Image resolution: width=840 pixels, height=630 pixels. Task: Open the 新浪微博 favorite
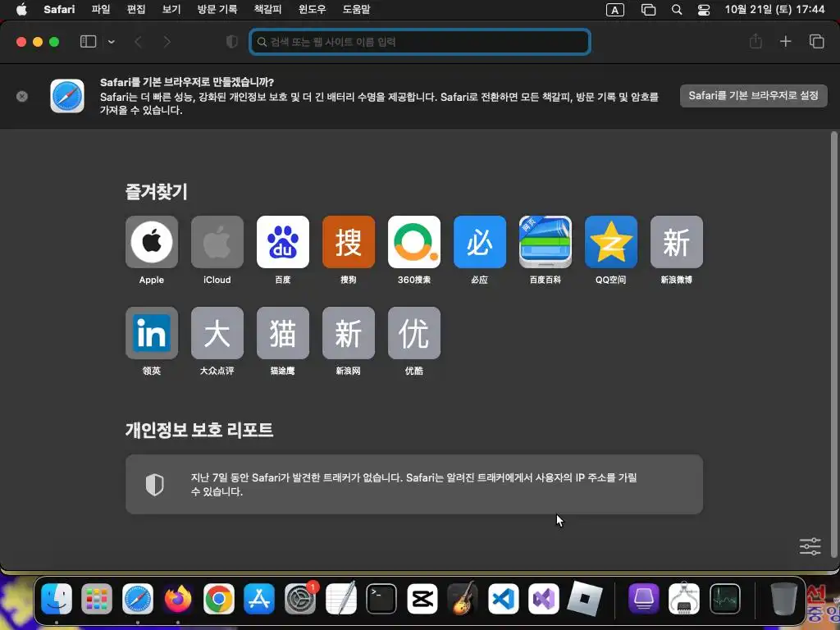click(677, 242)
